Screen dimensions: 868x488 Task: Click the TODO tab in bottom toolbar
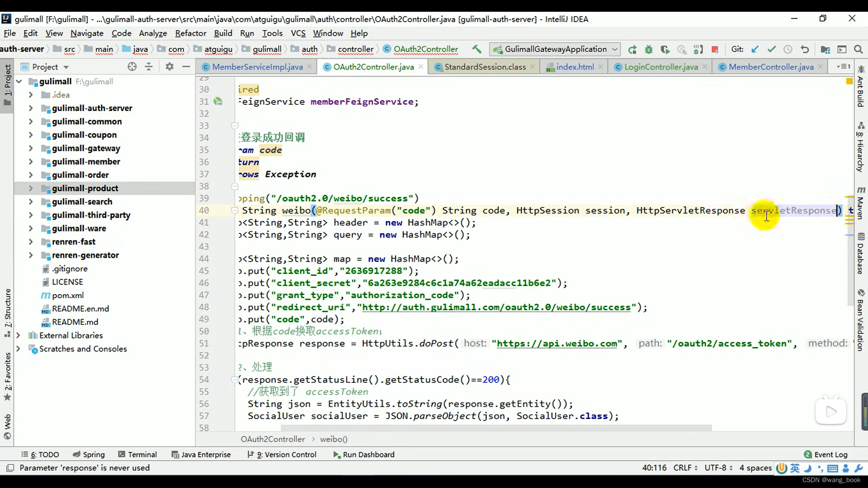[x=42, y=454]
